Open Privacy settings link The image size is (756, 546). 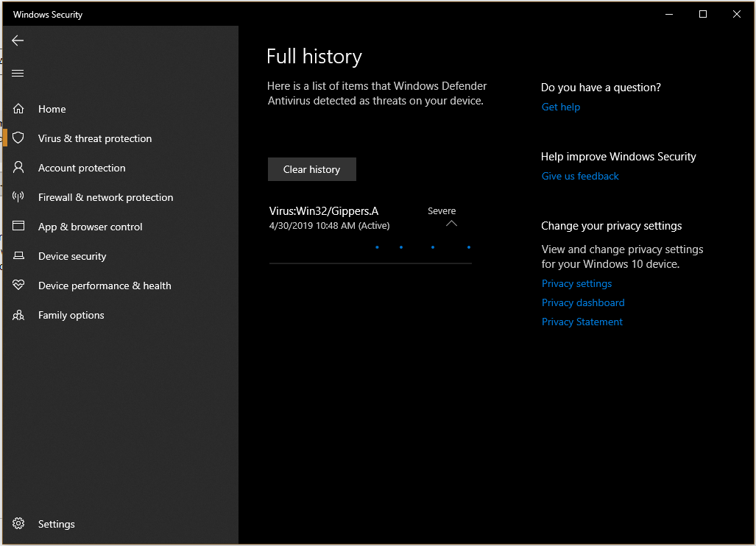(576, 283)
